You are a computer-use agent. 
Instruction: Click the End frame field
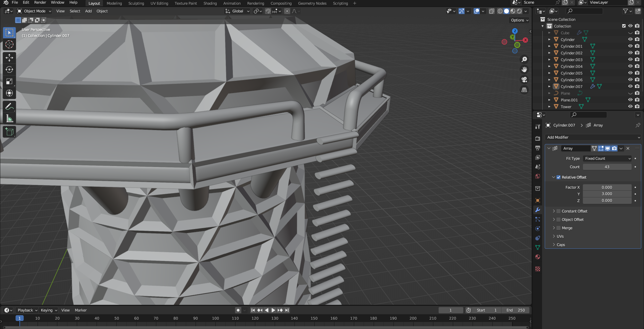516,310
